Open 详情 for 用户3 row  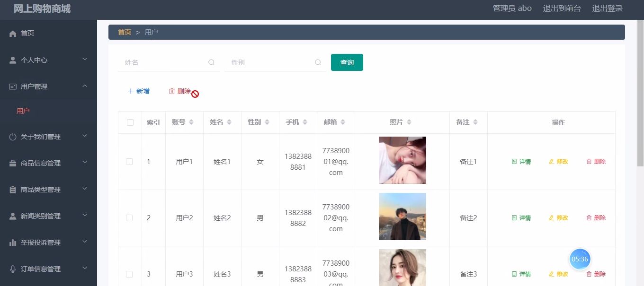(521, 274)
